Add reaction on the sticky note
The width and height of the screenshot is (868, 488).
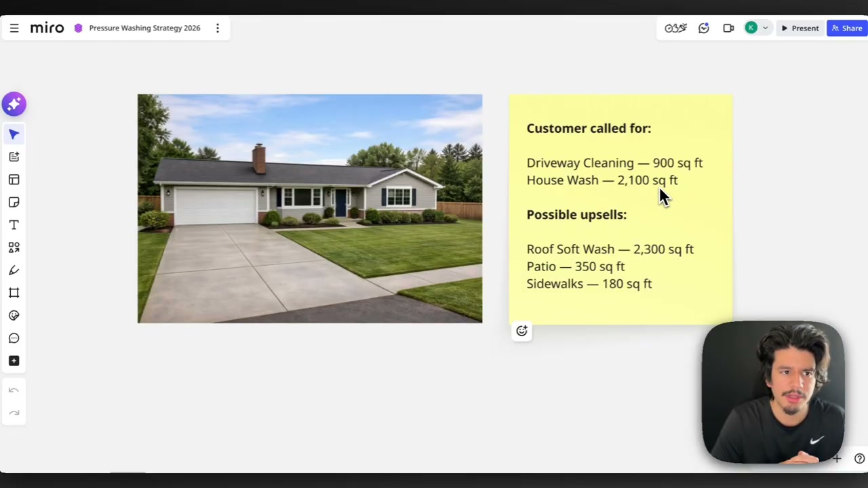[x=521, y=331]
